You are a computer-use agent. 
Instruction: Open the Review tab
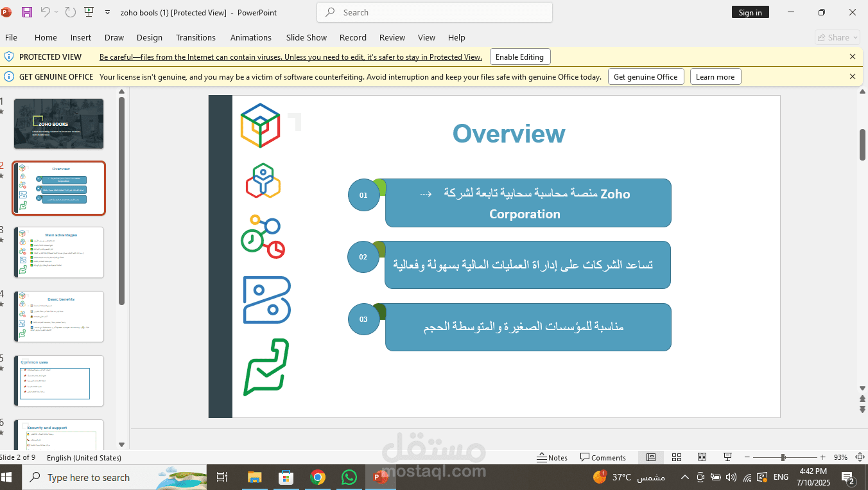(392, 37)
